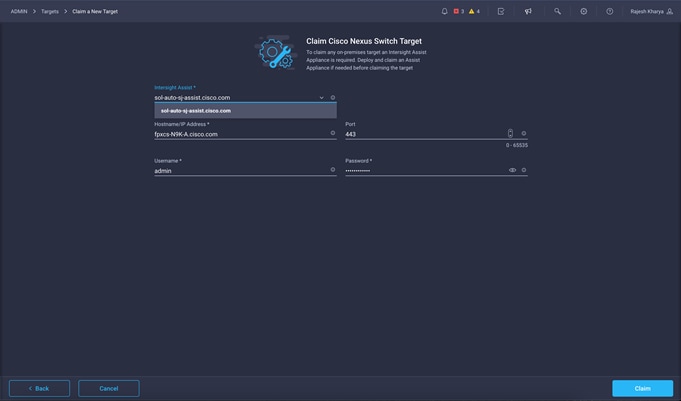The height and width of the screenshot is (401, 681).
Task: Click the Back button
Action: pyautogui.click(x=39, y=388)
